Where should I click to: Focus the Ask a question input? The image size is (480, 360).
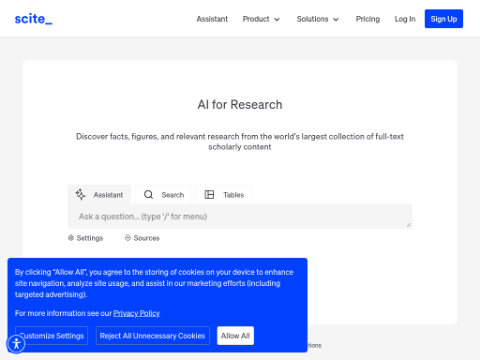pos(240,216)
